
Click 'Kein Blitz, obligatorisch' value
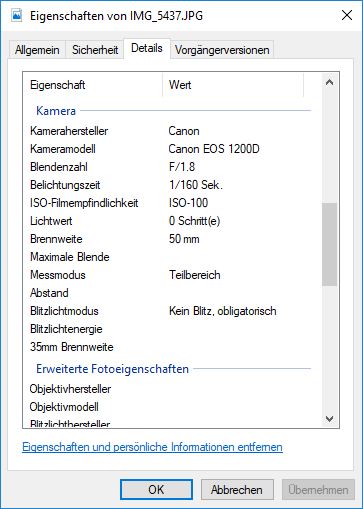coord(223,311)
